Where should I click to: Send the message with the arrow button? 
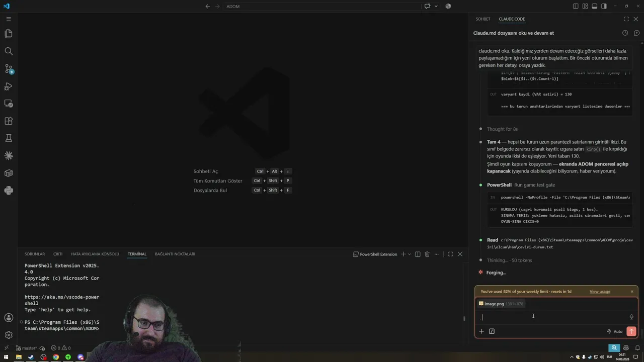click(631, 331)
